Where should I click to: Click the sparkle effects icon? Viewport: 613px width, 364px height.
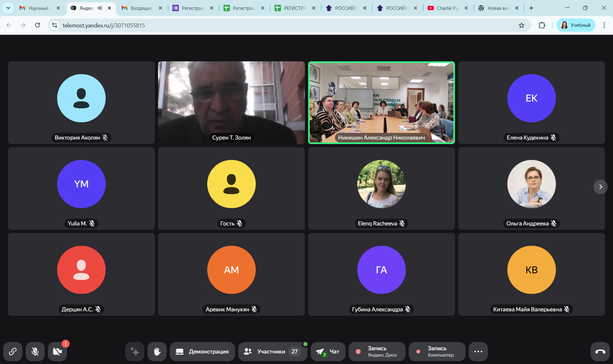[135, 352]
